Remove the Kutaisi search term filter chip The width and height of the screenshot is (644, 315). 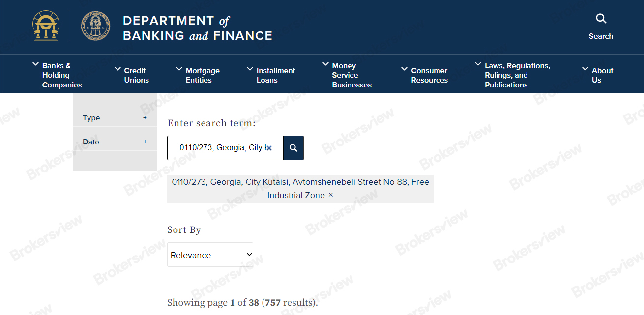pyautogui.click(x=331, y=195)
